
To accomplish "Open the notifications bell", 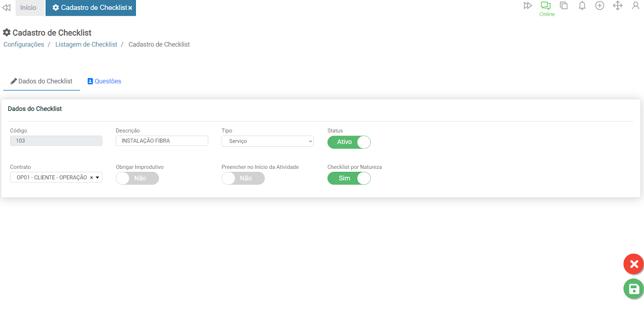I will [x=582, y=6].
